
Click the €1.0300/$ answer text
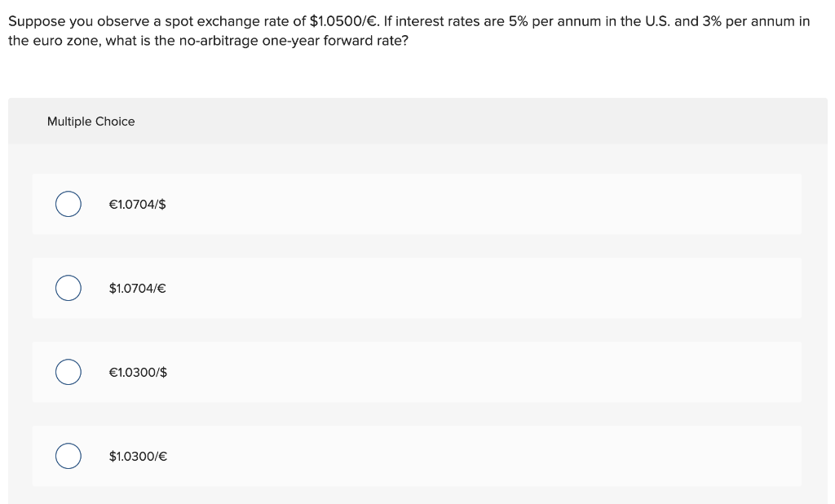(137, 372)
